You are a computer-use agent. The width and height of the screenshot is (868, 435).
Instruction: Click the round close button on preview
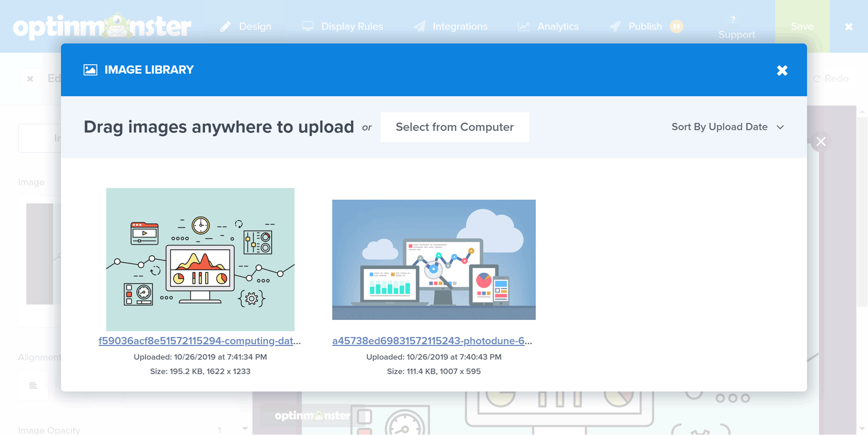821,142
